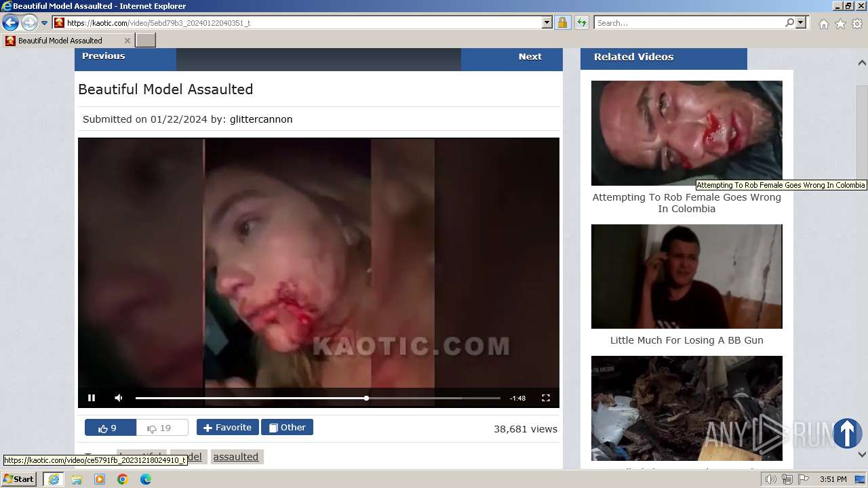Go to the browser Home page icon
868x488 pixels.
[x=823, y=24]
